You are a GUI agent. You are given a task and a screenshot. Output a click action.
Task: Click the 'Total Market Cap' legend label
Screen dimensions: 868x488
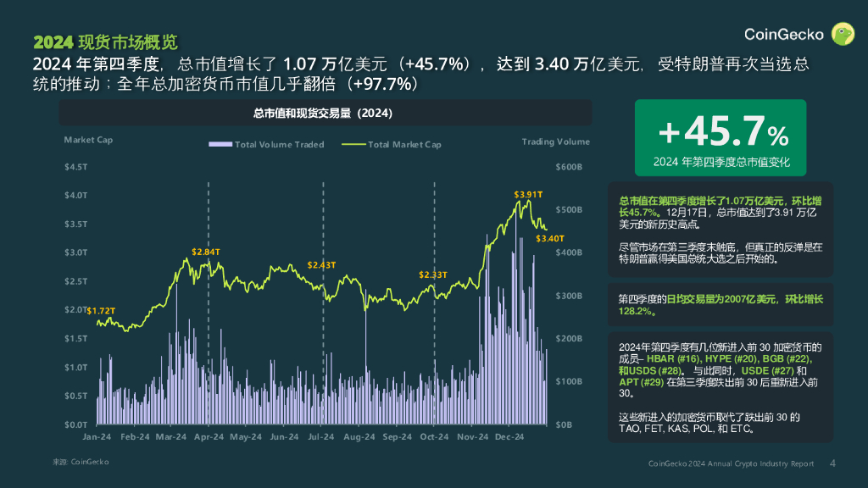click(404, 144)
